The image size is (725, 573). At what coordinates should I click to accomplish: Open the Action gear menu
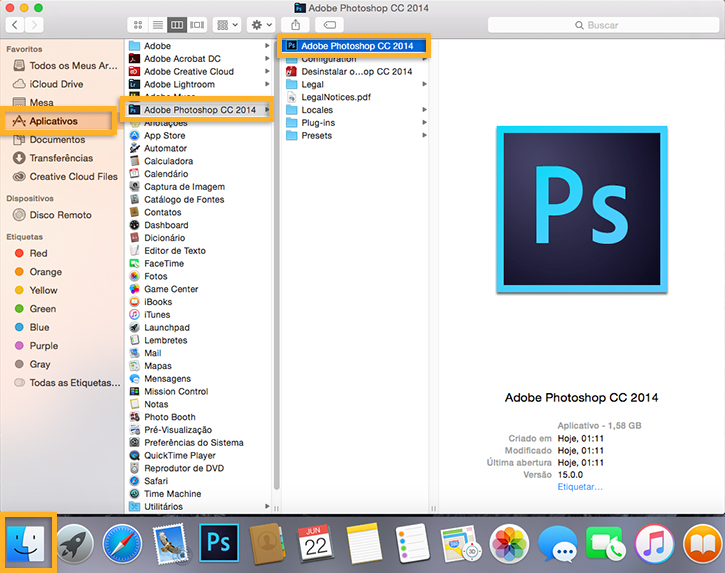pos(261,25)
